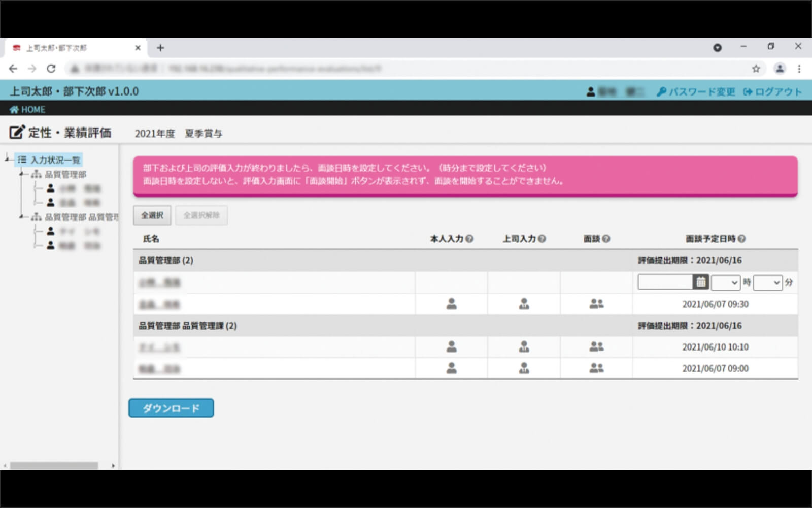Click the logged-in user name icon
Image resolution: width=812 pixels, height=508 pixels.
pos(591,92)
